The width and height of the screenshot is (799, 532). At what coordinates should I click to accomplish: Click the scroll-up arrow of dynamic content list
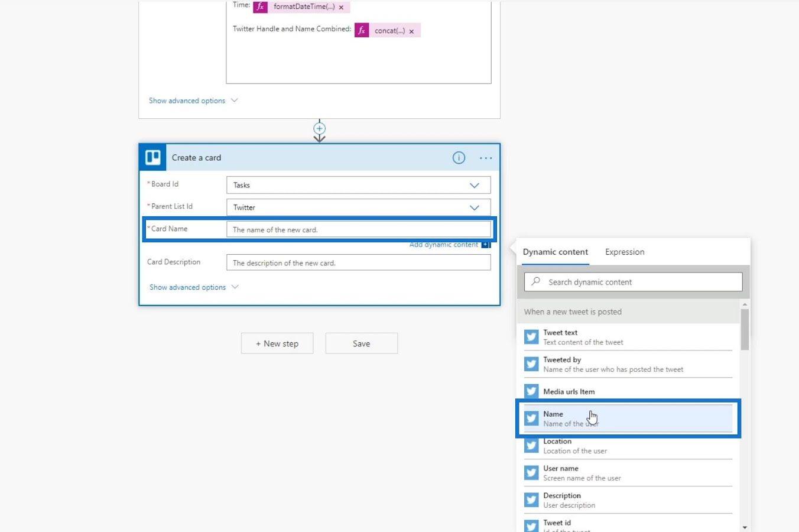745,304
